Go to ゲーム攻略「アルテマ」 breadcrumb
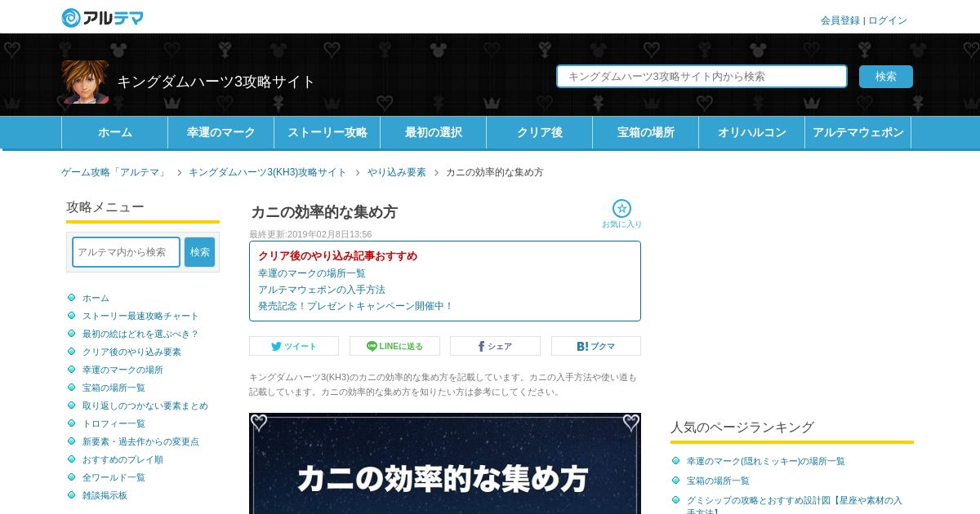This screenshot has height=514, width=980. click(115, 172)
